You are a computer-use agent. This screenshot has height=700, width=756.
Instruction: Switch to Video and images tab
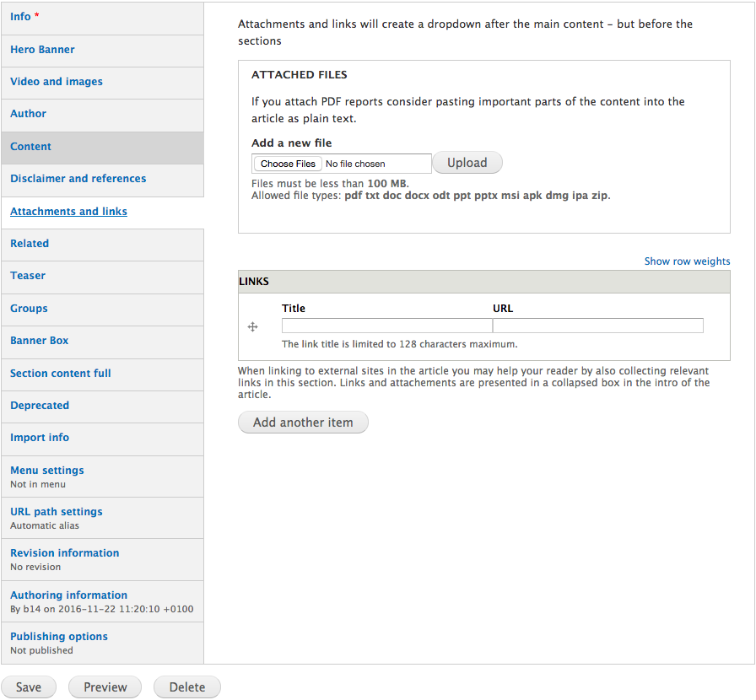click(57, 82)
